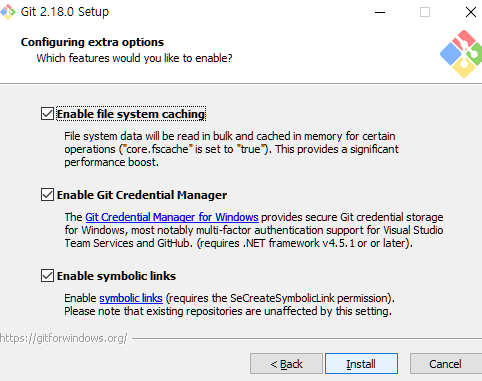The width and height of the screenshot is (482, 381).
Task: Click the Configuring extra options heading
Action: pos(92,42)
